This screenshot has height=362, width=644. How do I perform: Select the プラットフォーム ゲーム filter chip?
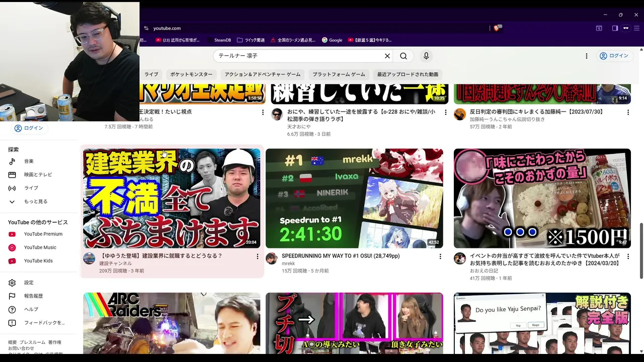(339, 74)
